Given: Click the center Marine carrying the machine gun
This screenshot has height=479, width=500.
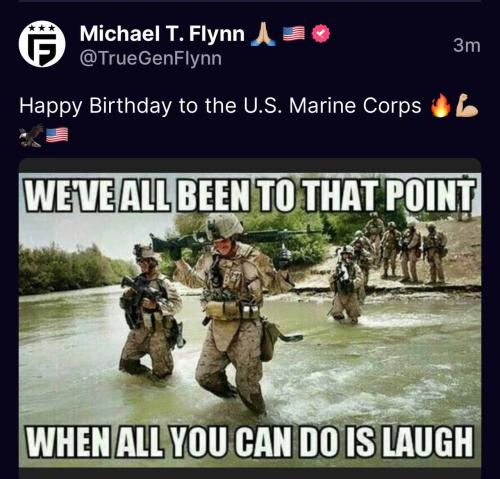Looking at the screenshot, I should click(x=233, y=313).
